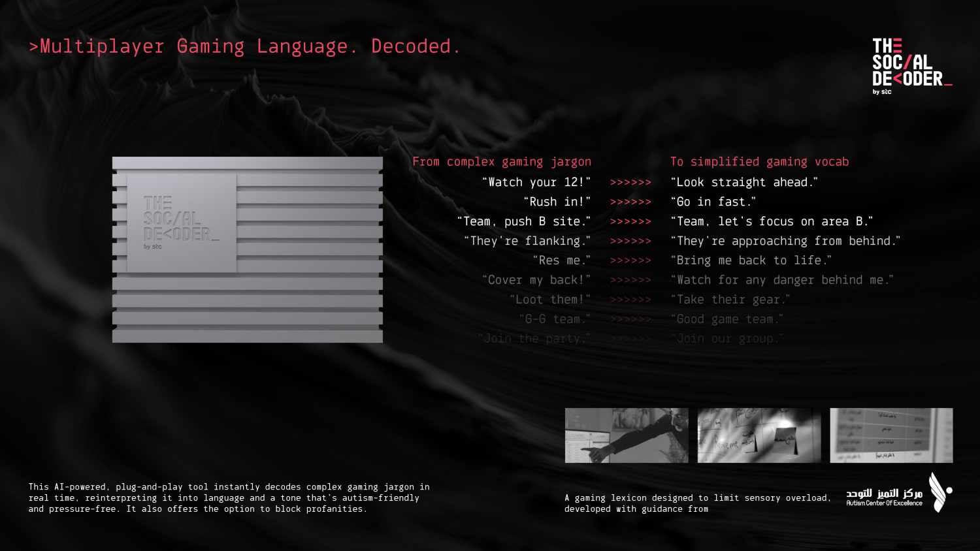Click 'To simplified gaming vocab' column header
This screenshot has width=980, height=551.
click(760, 162)
